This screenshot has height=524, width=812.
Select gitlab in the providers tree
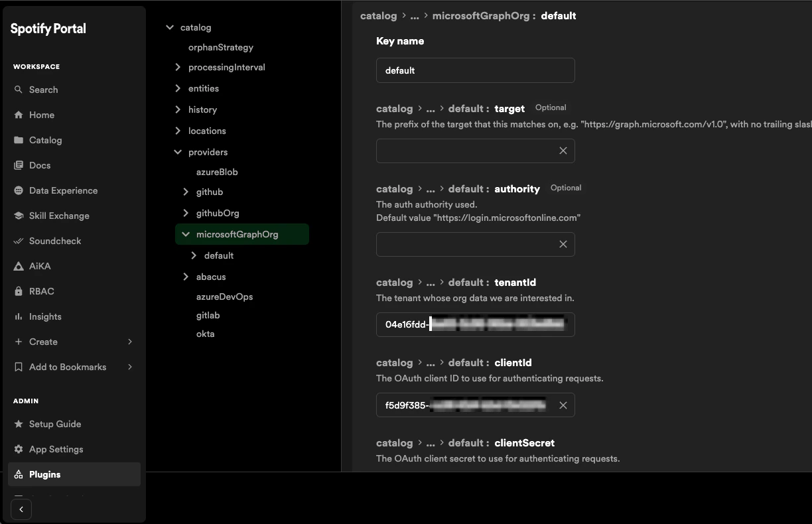(x=208, y=315)
